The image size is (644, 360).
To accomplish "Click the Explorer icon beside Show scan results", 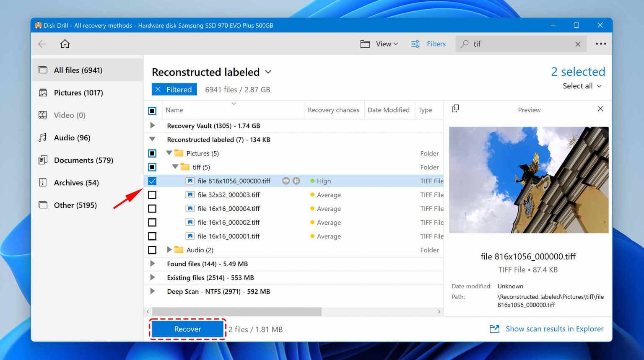I will coord(494,329).
